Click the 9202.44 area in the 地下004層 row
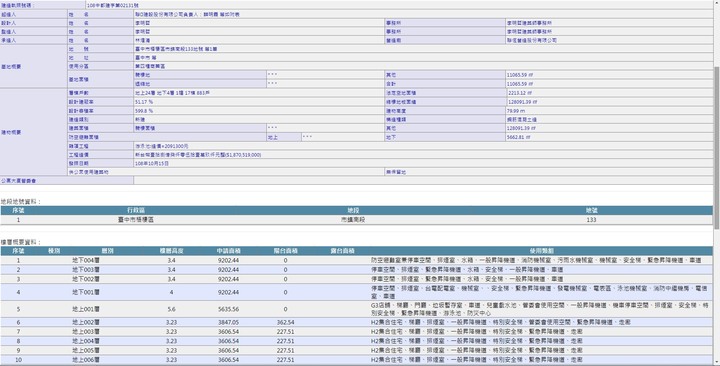 pos(228,260)
